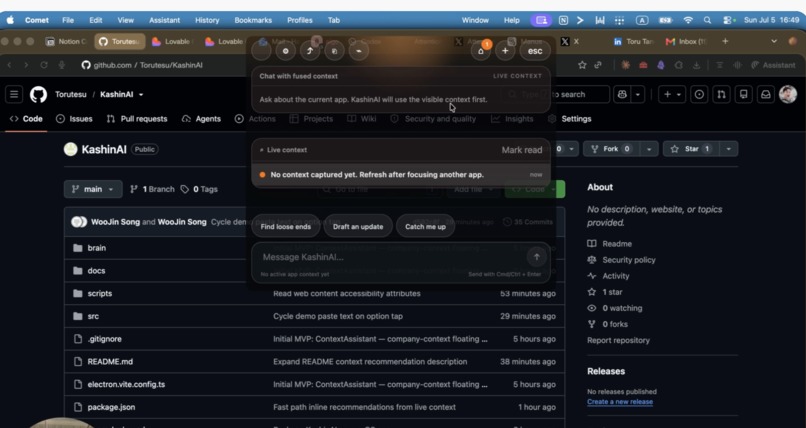Click the record dot button in overlay toolbar
806x428 pixels.
[x=286, y=51]
